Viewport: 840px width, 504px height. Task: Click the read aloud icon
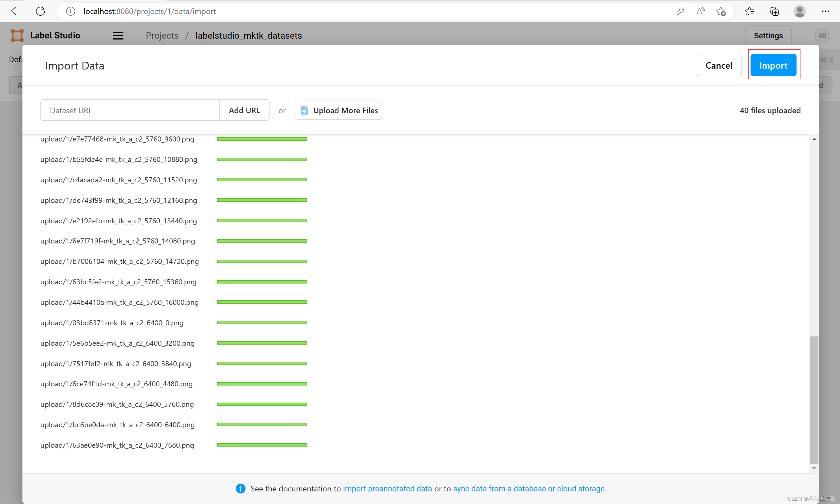[700, 11]
